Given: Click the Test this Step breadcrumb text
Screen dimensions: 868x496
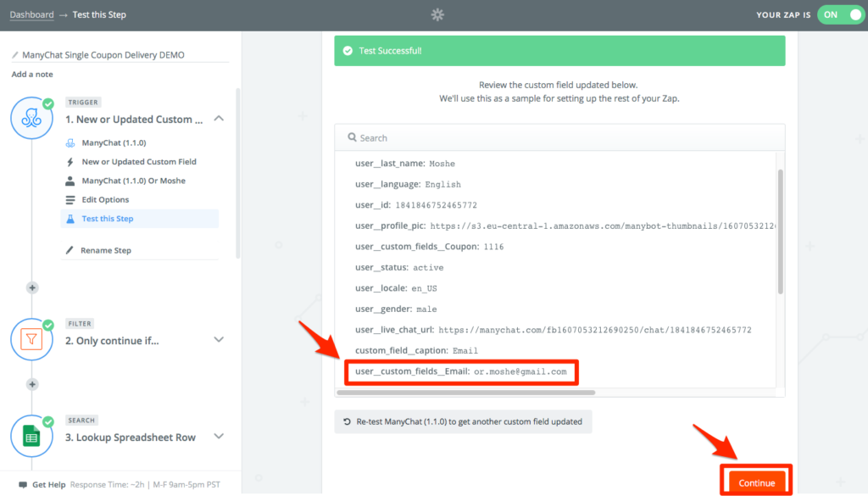Looking at the screenshot, I should pyautogui.click(x=99, y=15).
